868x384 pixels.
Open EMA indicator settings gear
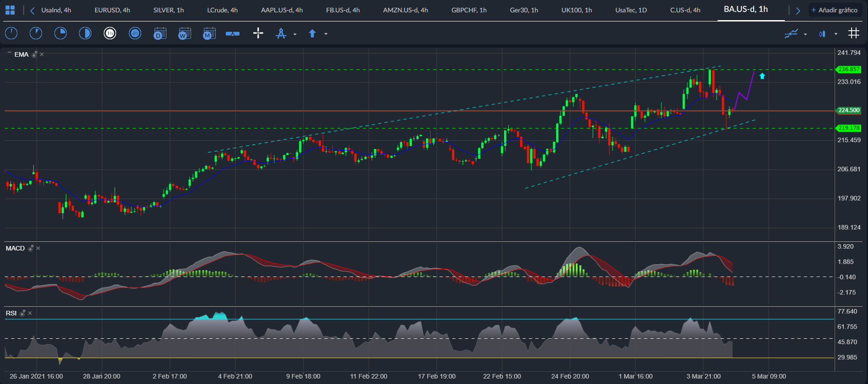(x=34, y=54)
